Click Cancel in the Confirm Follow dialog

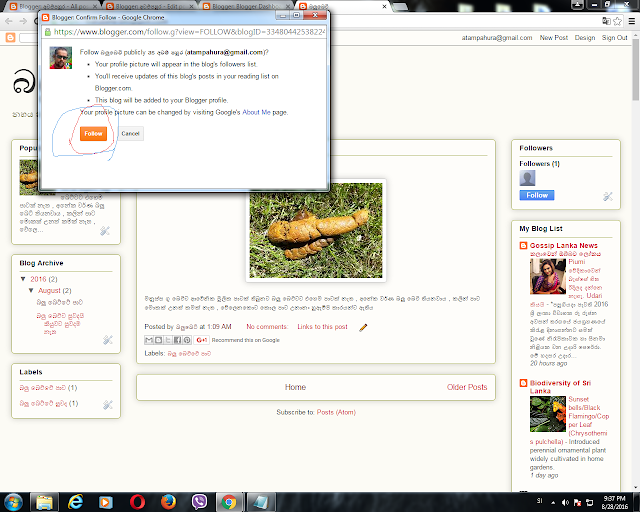pyautogui.click(x=130, y=134)
